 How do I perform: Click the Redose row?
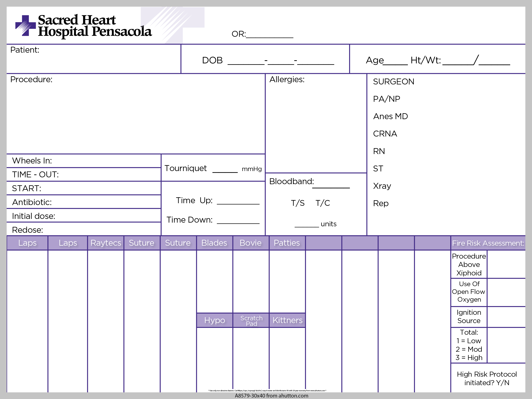click(84, 229)
